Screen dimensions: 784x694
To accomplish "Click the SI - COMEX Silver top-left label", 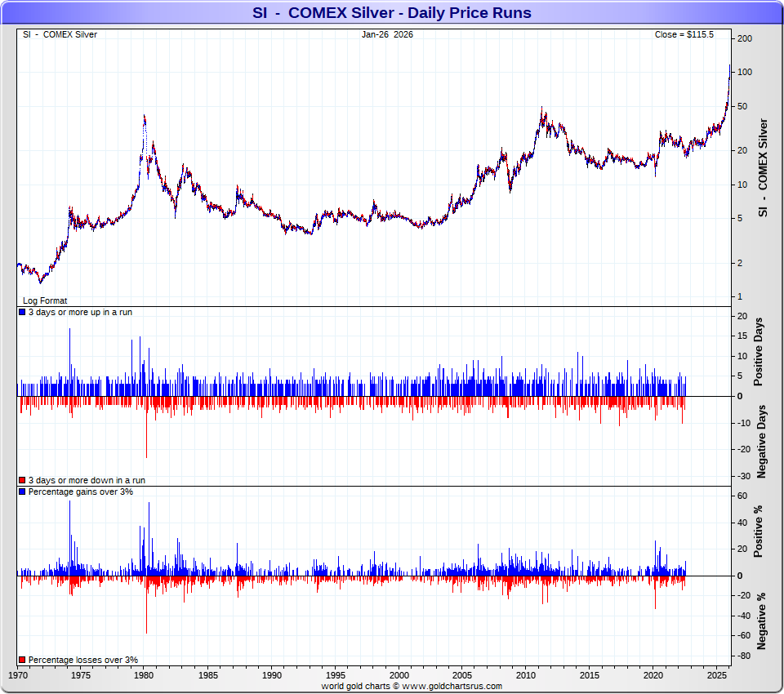I will pyautogui.click(x=60, y=34).
